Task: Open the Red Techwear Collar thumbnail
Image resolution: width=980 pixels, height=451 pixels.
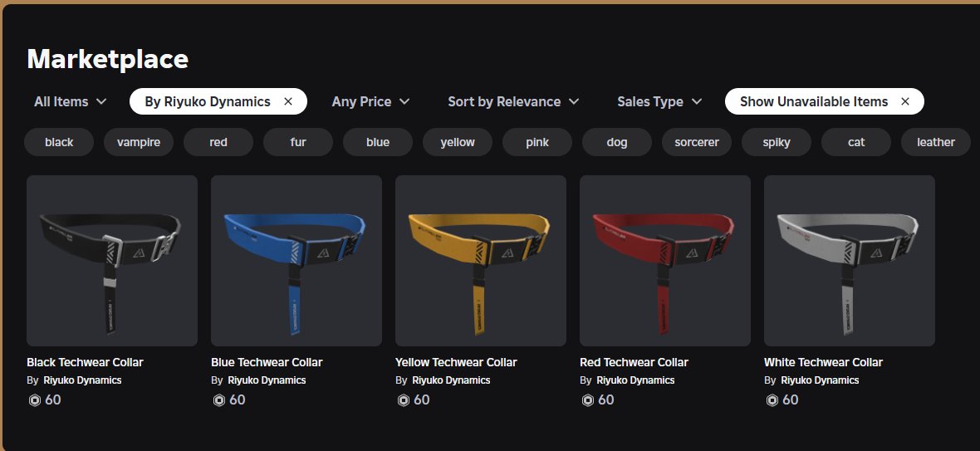Action: pos(665,261)
